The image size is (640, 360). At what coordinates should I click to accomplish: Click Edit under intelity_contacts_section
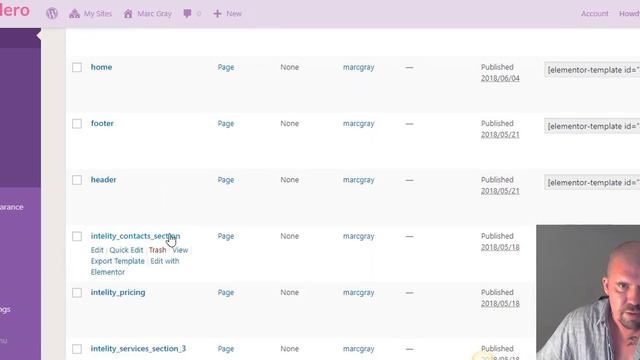(x=97, y=250)
